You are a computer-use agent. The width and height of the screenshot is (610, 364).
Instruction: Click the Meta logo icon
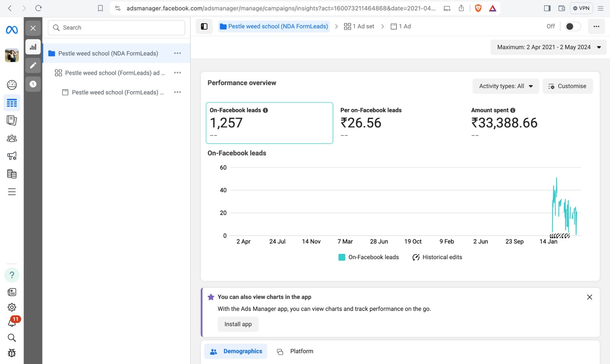(12, 29)
